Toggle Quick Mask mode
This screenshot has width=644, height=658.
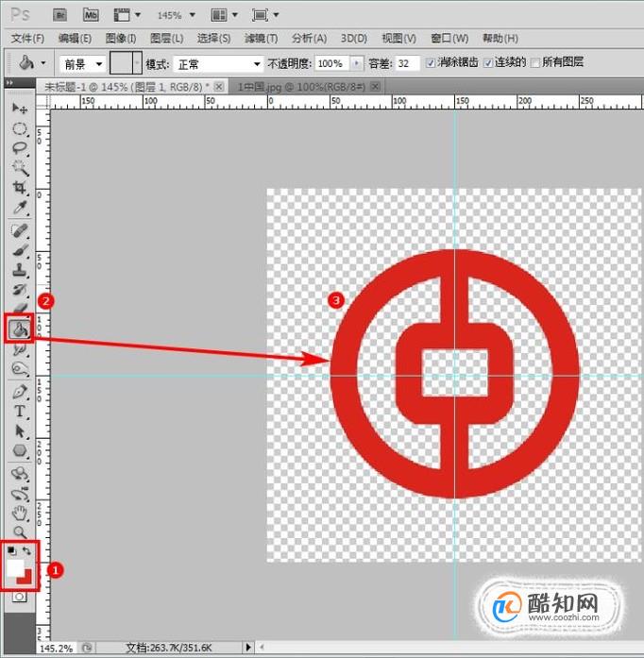click(19, 597)
